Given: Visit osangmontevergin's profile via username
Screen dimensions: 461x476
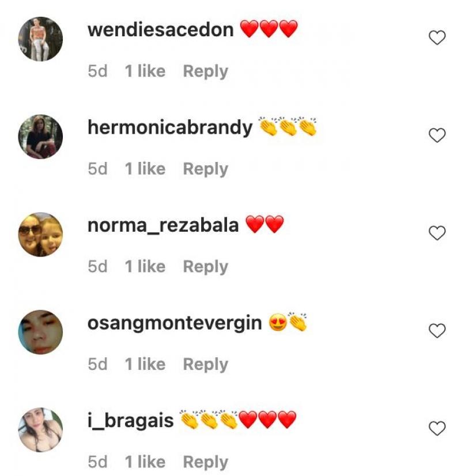Looking at the screenshot, I should 175,323.
